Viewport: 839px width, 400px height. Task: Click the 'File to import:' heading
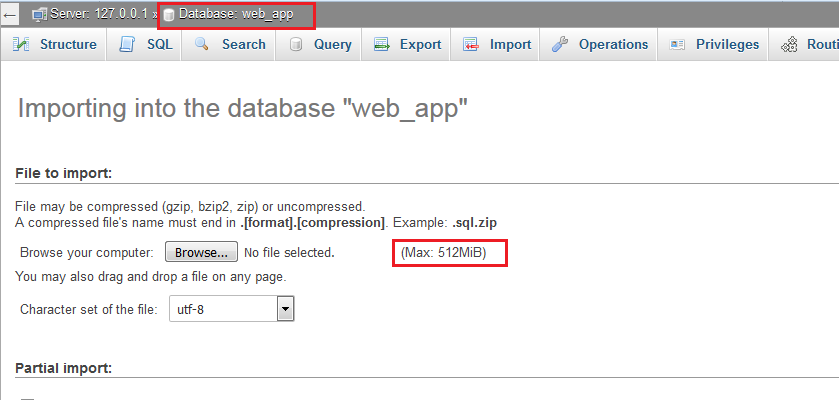(x=64, y=173)
